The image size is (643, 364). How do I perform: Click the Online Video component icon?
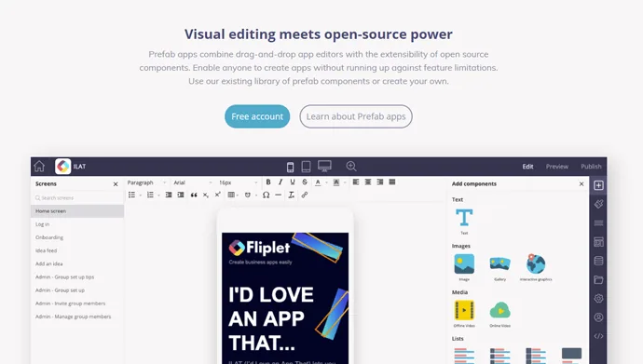click(x=499, y=310)
